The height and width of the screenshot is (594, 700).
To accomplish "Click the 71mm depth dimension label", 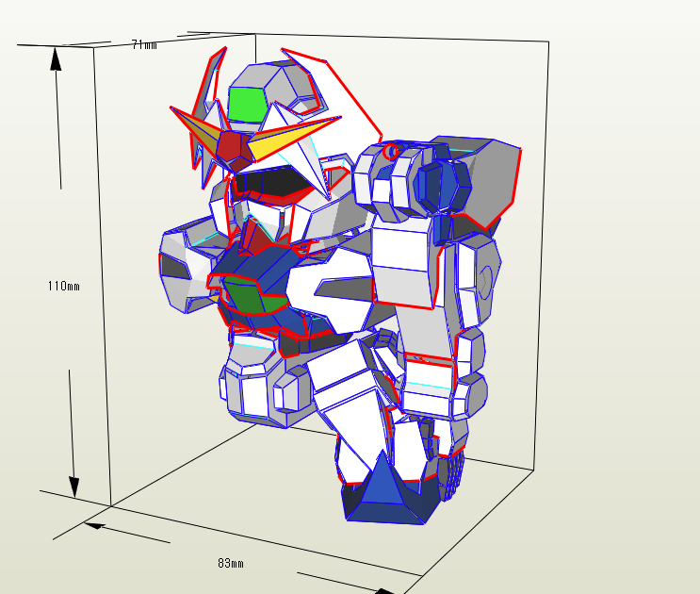I will pyautogui.click(x=144, y=44).
